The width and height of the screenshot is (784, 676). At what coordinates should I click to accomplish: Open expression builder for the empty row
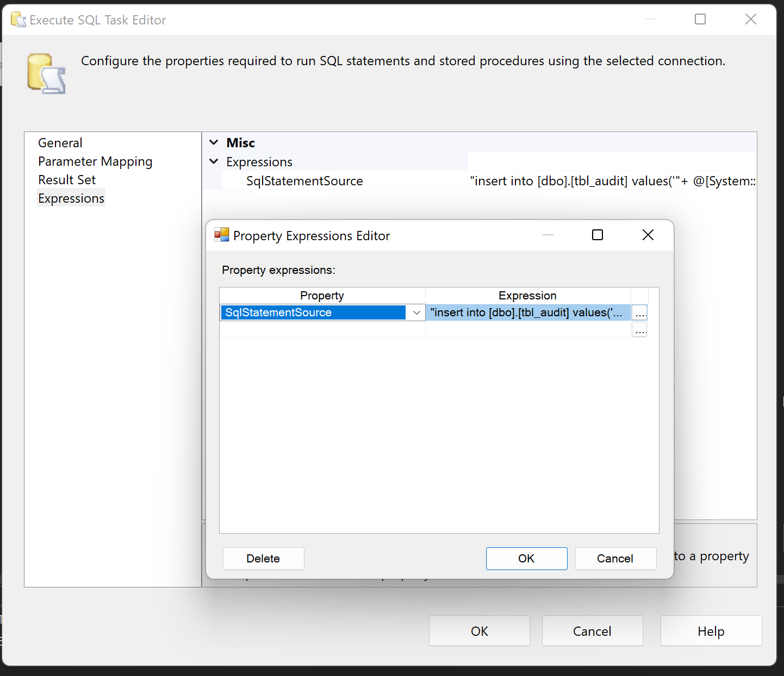(640, 330)
